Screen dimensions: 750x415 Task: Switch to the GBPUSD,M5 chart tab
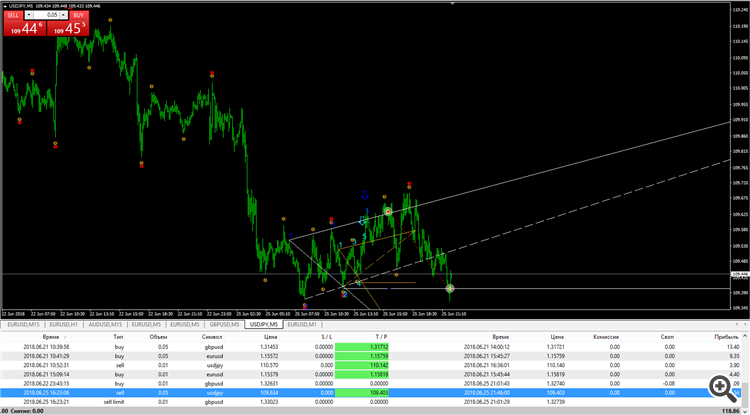coord(224,325)
